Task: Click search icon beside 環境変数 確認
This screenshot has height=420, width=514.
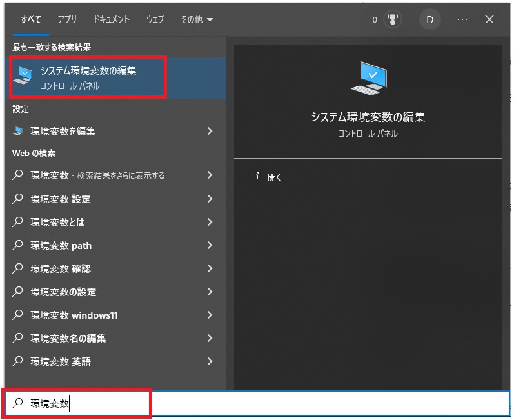Action: tap(17, 268)
